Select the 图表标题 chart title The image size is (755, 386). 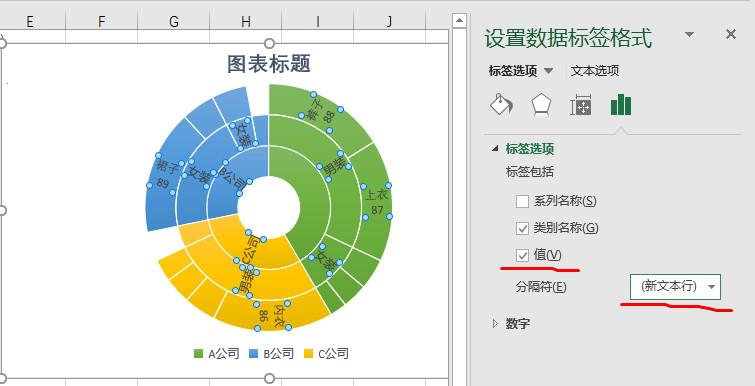point(269,64)
